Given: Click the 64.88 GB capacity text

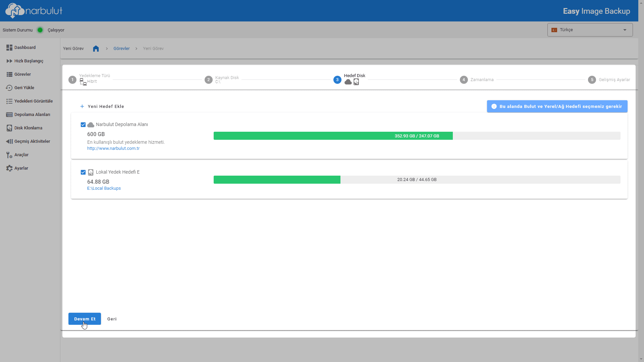Looking at the screenshot, I should 98,182.
